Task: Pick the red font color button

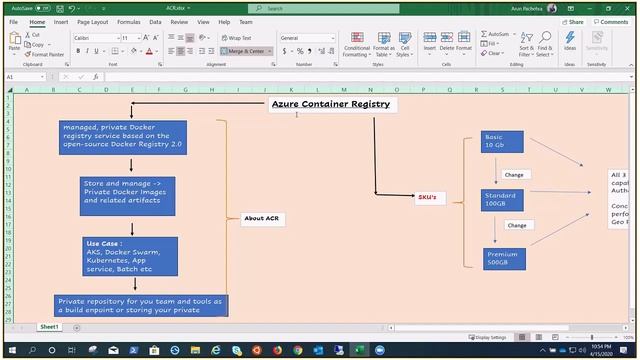Action: coord(149,51)
